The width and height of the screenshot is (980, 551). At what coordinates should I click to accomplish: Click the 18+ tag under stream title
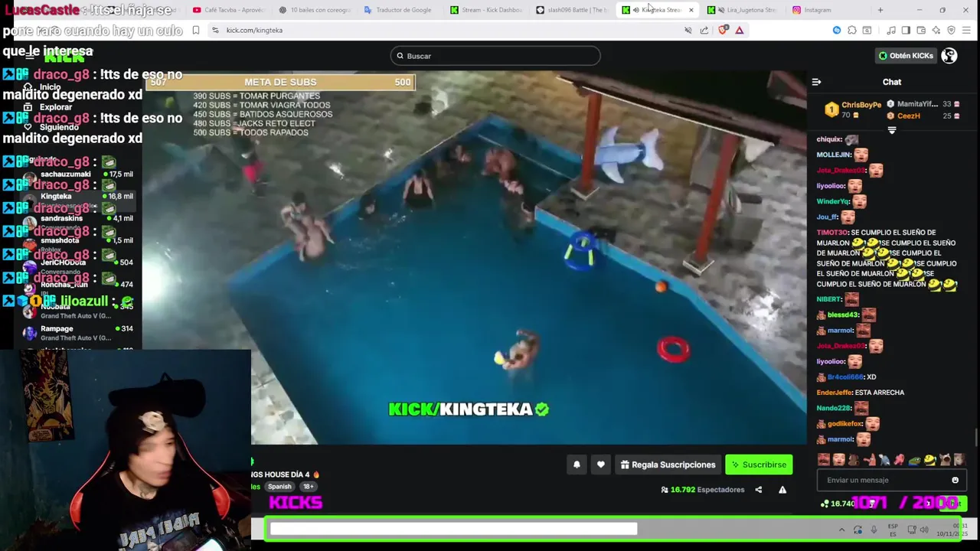(x=308, y=487)
